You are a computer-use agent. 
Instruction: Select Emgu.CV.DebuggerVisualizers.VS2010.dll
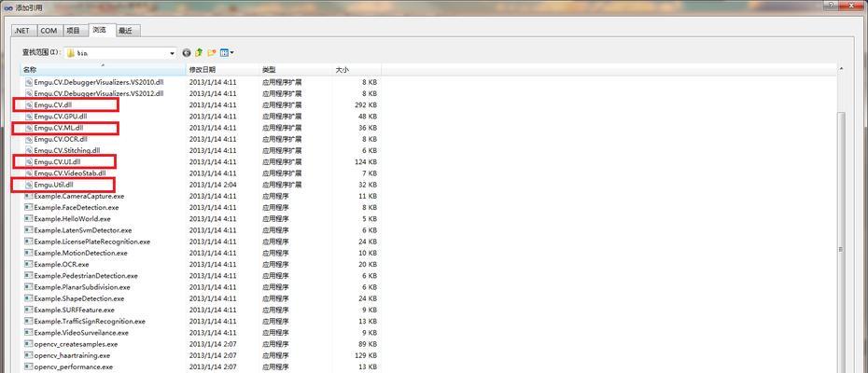tap(98, 82)
